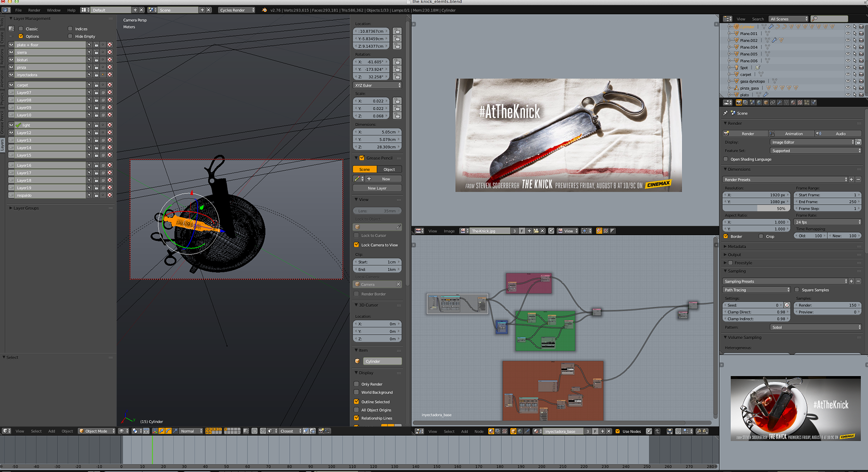This screenshot has height=472, width=868.
Task: Open the Node menu in node editor
Action: tap(479, 431)
